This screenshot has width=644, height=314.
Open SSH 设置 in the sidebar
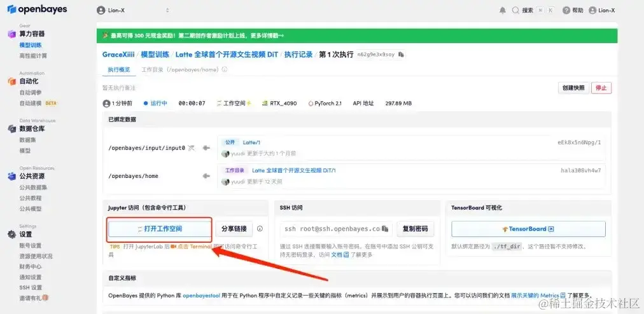31,287
